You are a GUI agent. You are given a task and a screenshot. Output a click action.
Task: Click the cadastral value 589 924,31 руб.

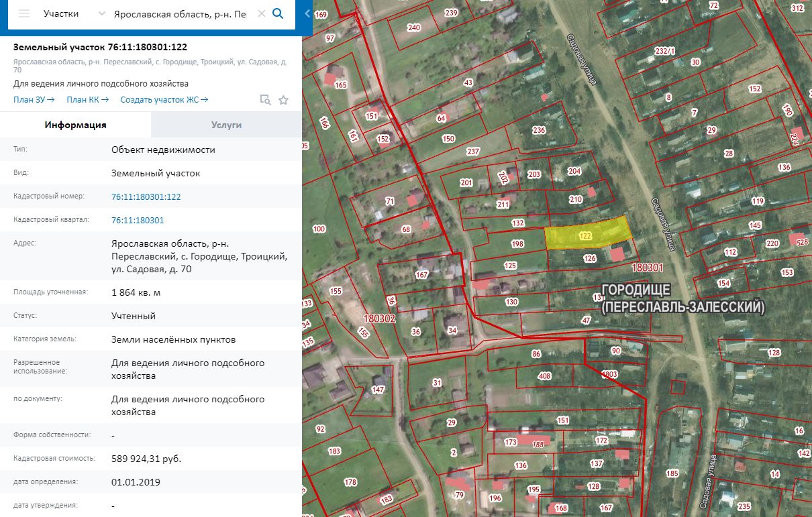click(146, 459)
